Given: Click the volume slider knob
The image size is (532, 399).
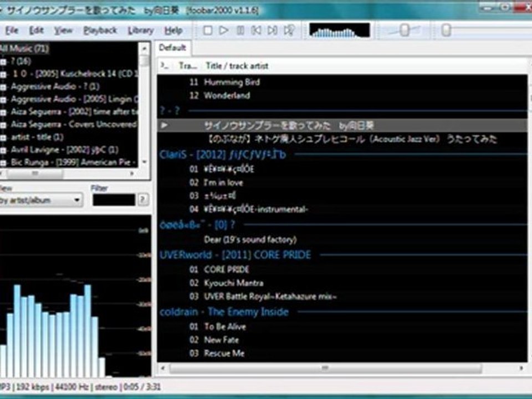Looking at the screenshot, I should coord(405,30).
